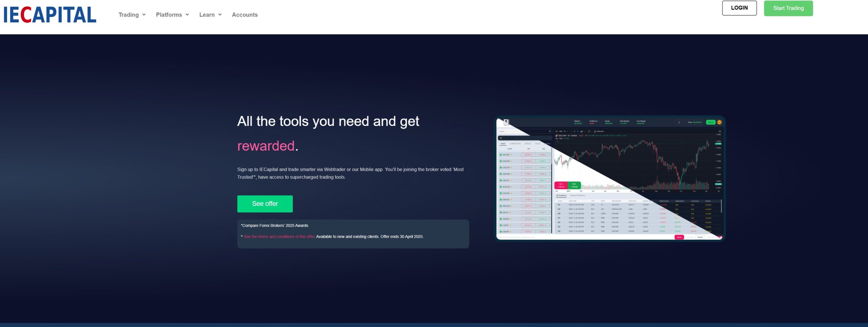Click the chart camera snapshot icon
The height and width of the screenshot is (327, 868).
click(x=719, y=131)
